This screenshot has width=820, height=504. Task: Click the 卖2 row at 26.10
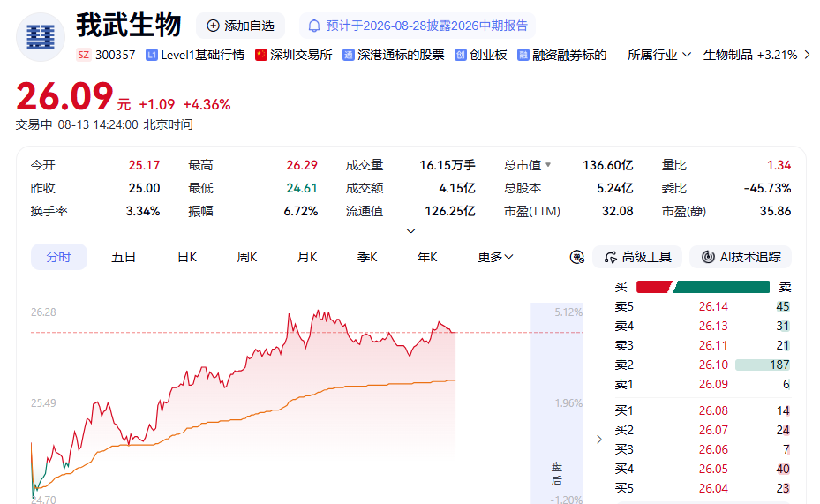(x=703, y=365)
